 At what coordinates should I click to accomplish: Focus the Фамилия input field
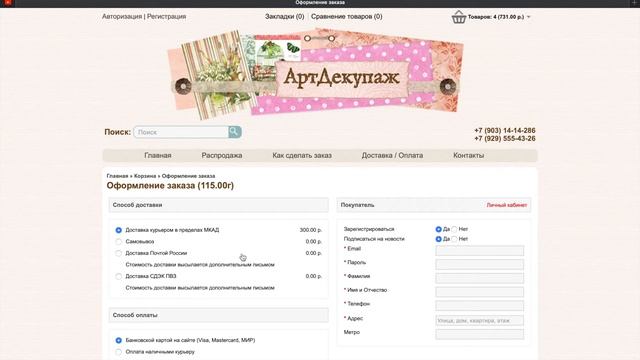(480, 278)
